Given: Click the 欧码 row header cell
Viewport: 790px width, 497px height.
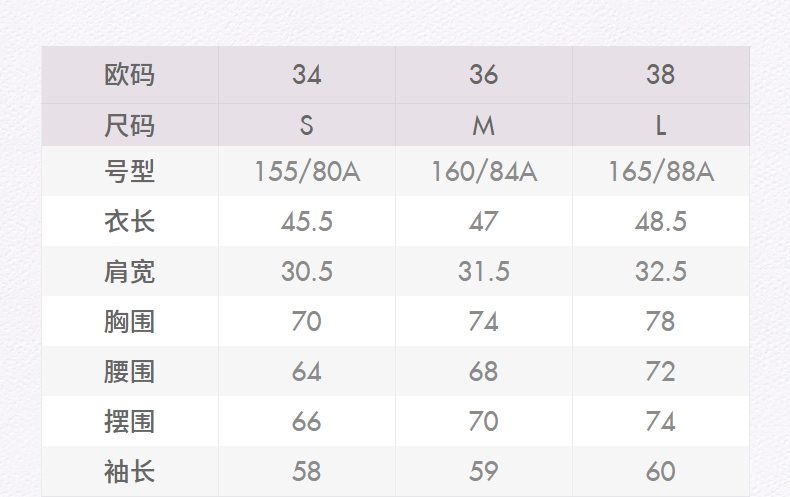Looking at the screenshot, I should point(130,75).
